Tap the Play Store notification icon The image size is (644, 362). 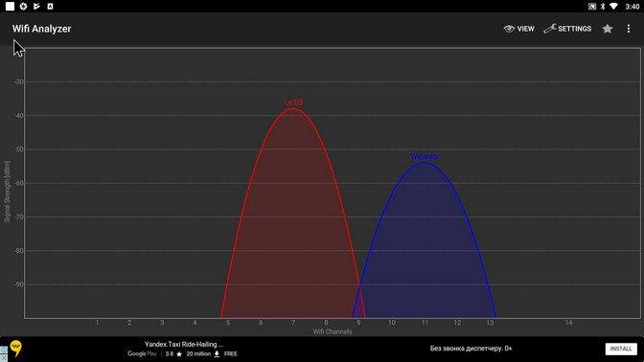(36, 6)
